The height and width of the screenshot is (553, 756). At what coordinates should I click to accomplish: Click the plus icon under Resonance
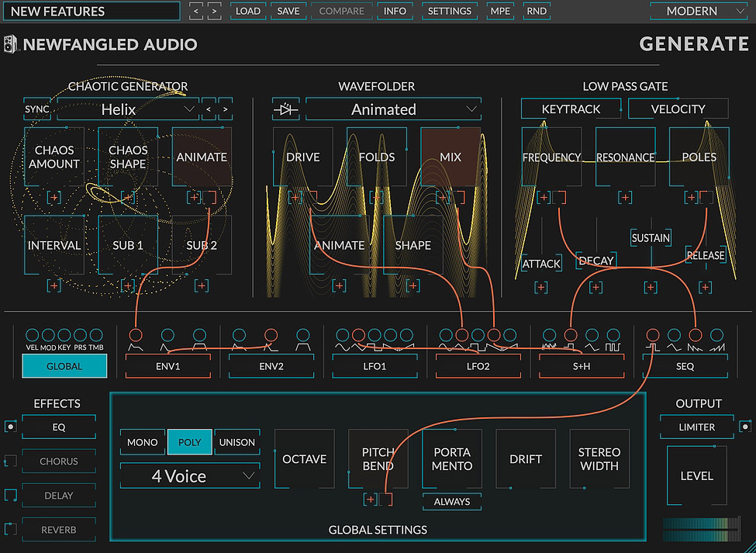(x=625, y=198)
